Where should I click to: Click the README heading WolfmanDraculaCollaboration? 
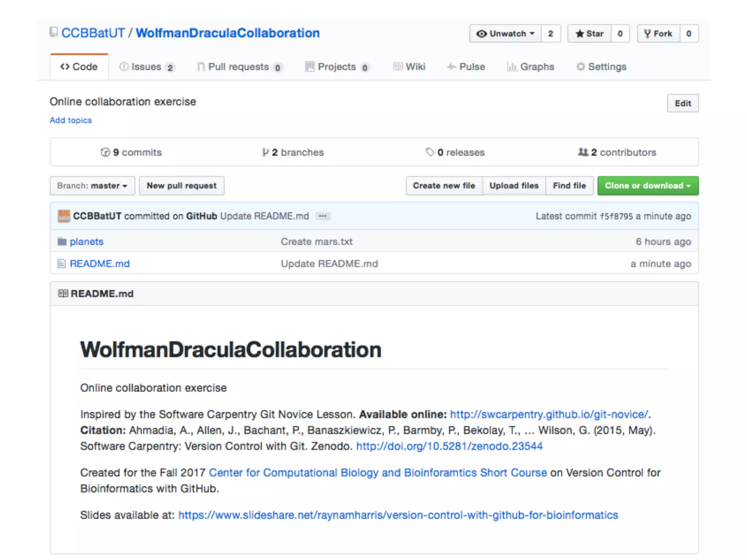pos(231,350)
